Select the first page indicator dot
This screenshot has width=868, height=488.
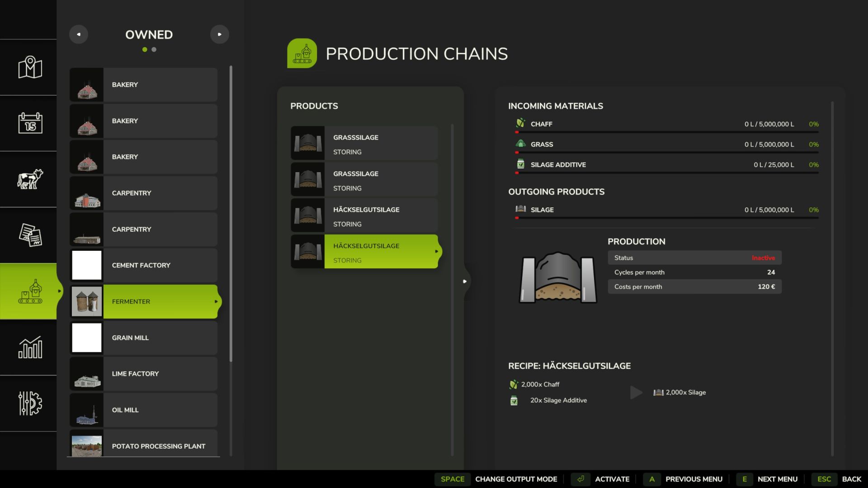coord(145,50)
